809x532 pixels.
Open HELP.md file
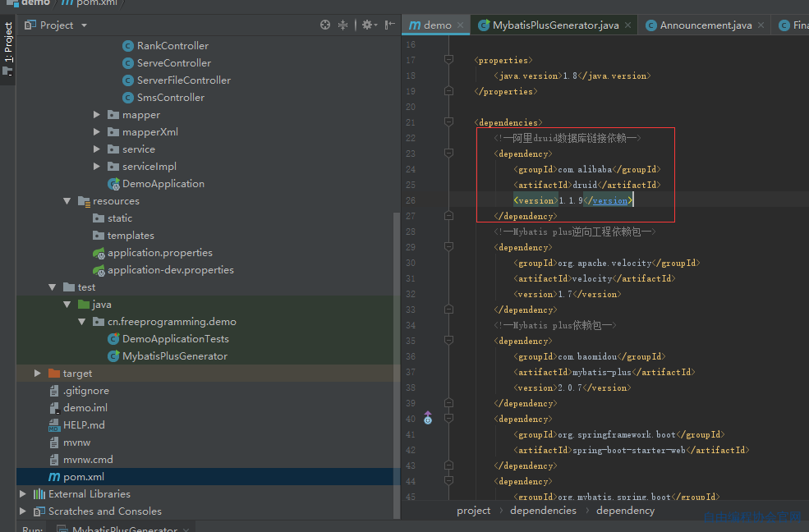84,425
